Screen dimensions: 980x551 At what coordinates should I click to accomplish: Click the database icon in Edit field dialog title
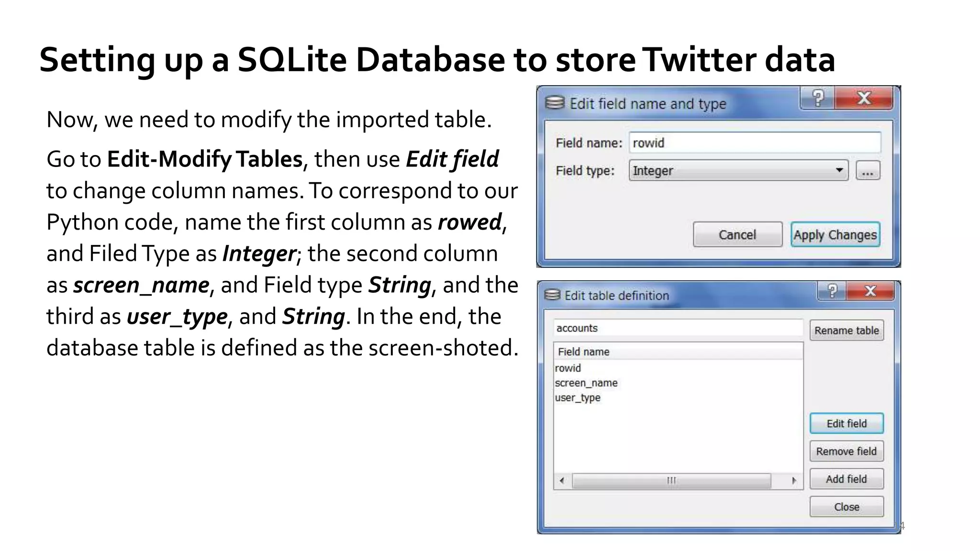pos(555,103)
